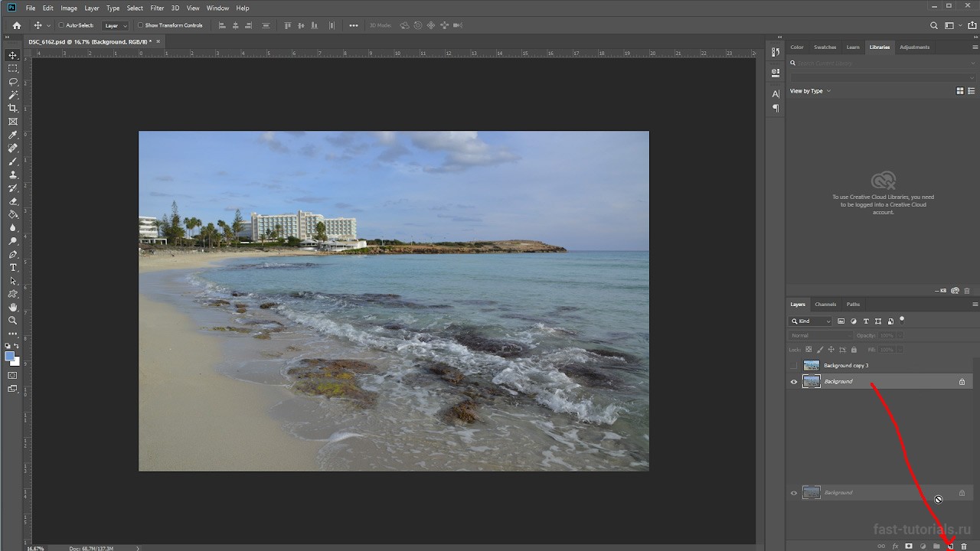This screenshot has height=551, width=980.
Task: Select the Lasso tool
Action: coord(13,82)
